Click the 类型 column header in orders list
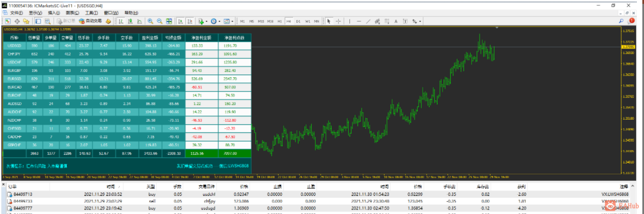The width and height of the screenshot is (644, 214). [151, 186]
